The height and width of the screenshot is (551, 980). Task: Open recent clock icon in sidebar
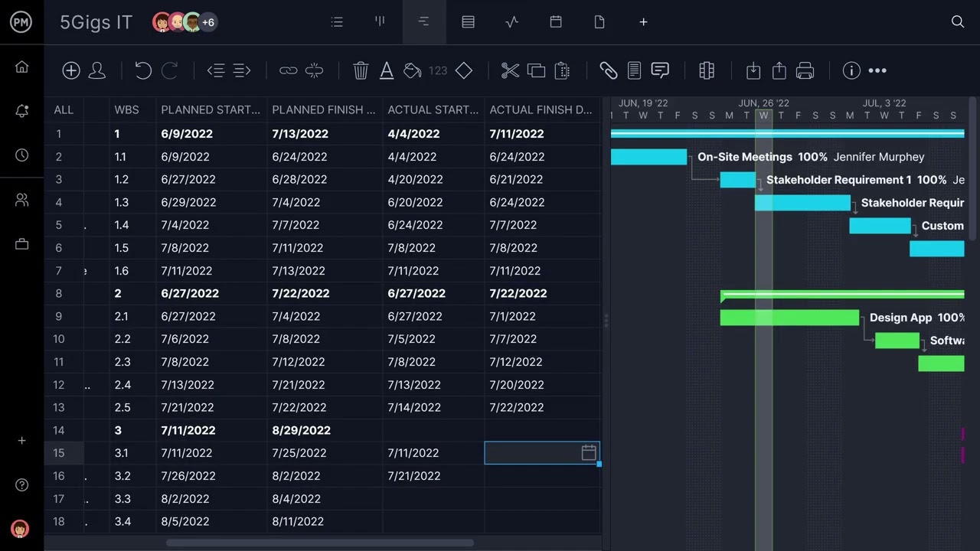(x=21, y=155)
